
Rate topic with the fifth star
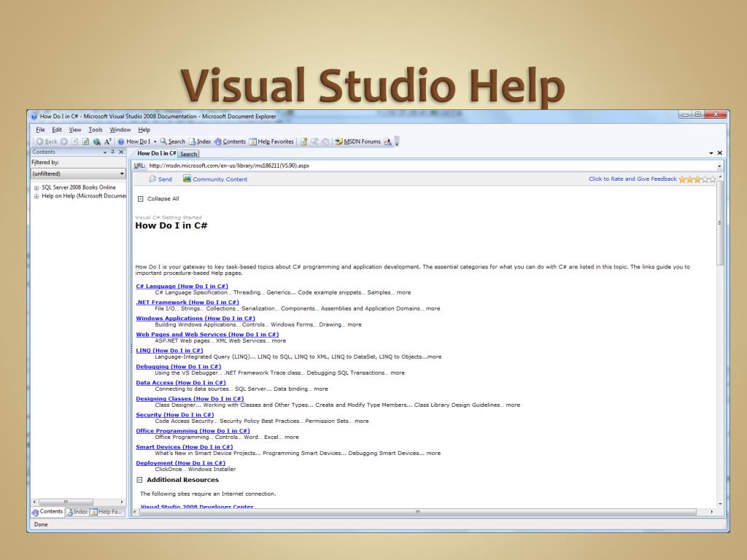coord(713,179)
